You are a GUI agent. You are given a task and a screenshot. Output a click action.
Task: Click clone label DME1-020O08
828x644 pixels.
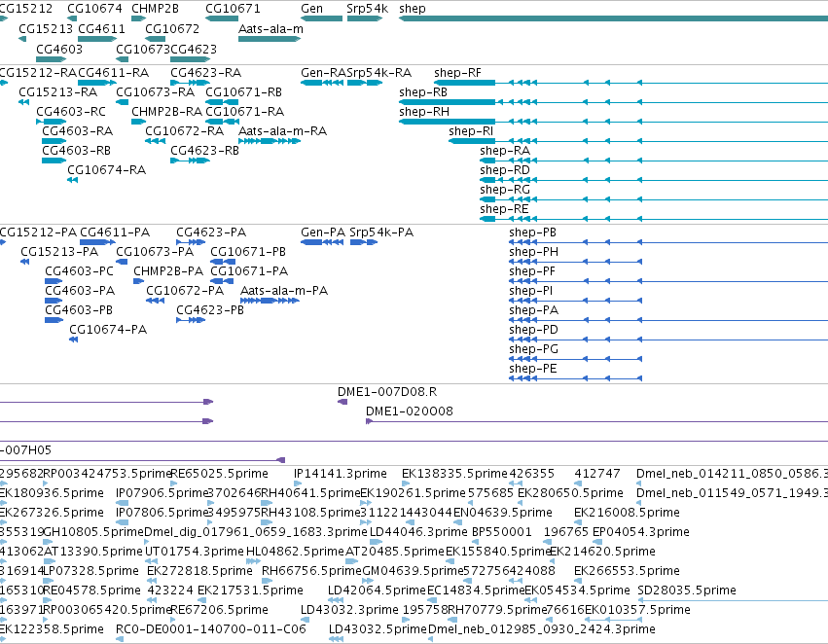click(x=410, y=411)
